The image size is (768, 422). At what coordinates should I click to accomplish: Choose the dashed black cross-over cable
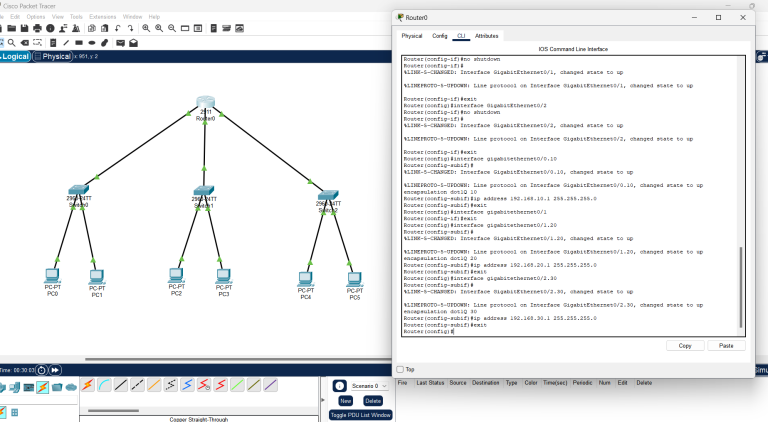(138, 385)
